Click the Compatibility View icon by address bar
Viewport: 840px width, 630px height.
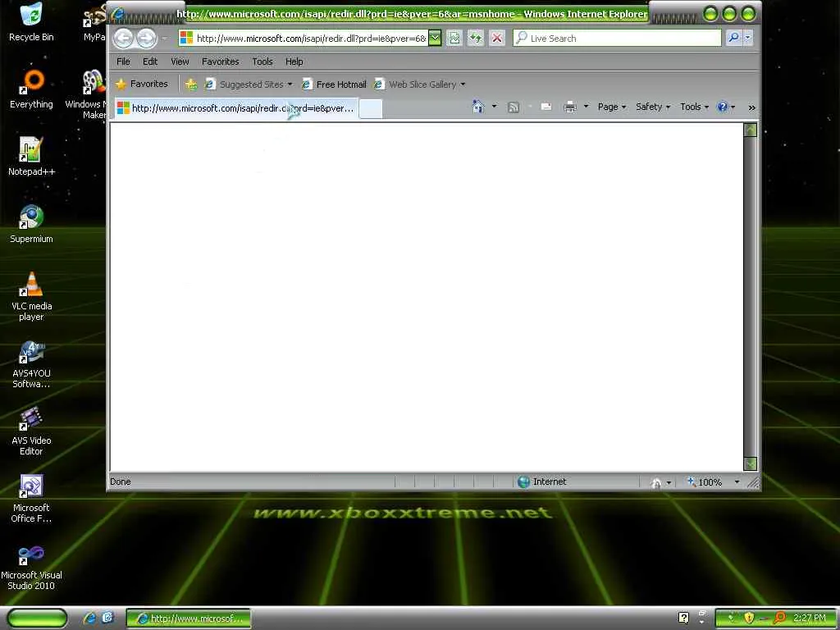coord(454,38)
